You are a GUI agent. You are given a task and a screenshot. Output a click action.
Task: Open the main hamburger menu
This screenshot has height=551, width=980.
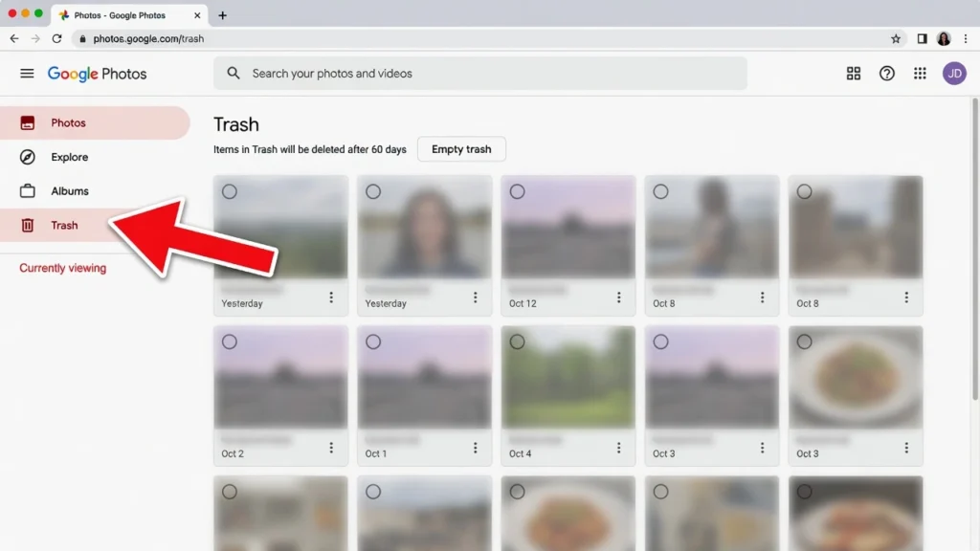[x=27, y=74]
